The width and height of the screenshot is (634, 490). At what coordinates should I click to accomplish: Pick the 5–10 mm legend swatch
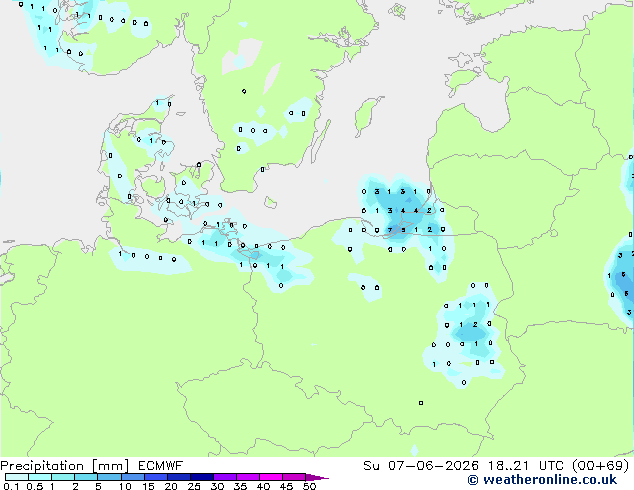(109, 477)
